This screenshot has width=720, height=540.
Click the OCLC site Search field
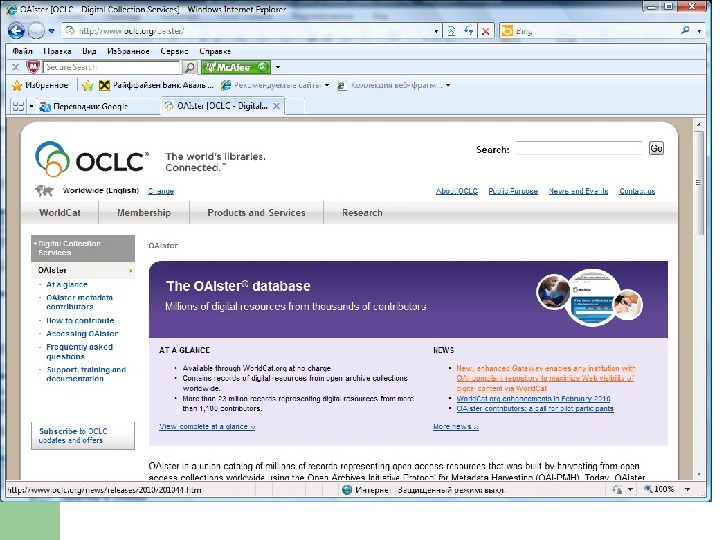[579, 148]
